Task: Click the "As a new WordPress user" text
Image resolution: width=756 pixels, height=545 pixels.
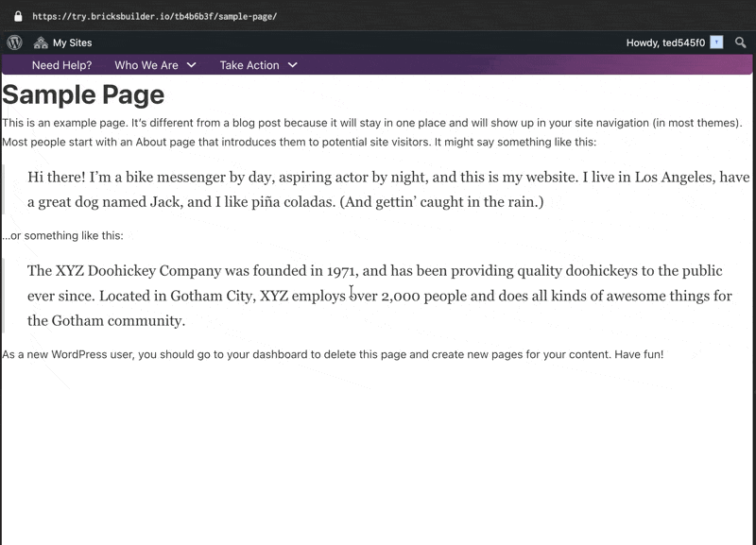Action: (66, 354)
